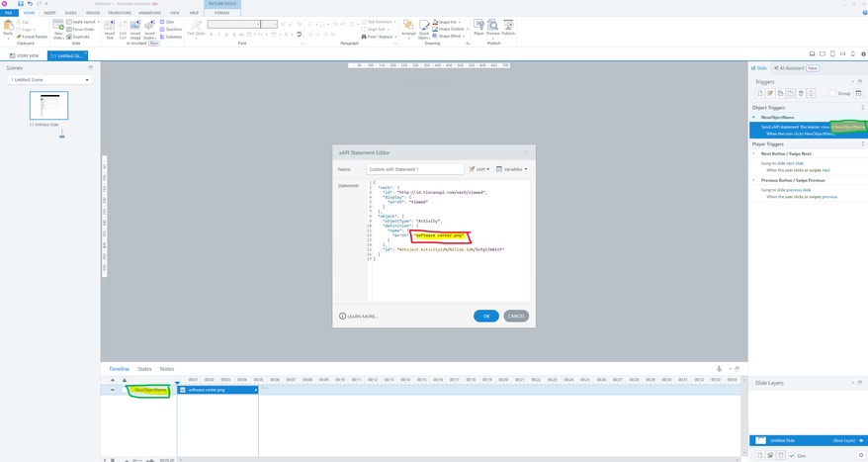Open the Arrange tool
This screenshot has height=462, width=868.
click(408, 29)
